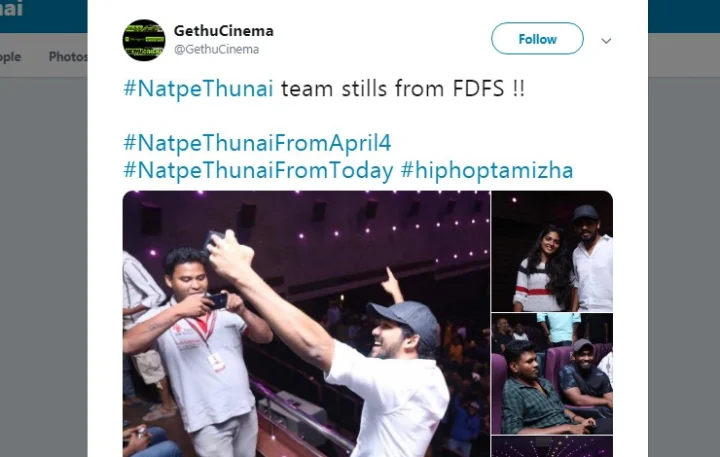Viewport: 720px width, 457px height.
Task: Switch to the Photos tab behind overlay
Action: click(68, 56)
